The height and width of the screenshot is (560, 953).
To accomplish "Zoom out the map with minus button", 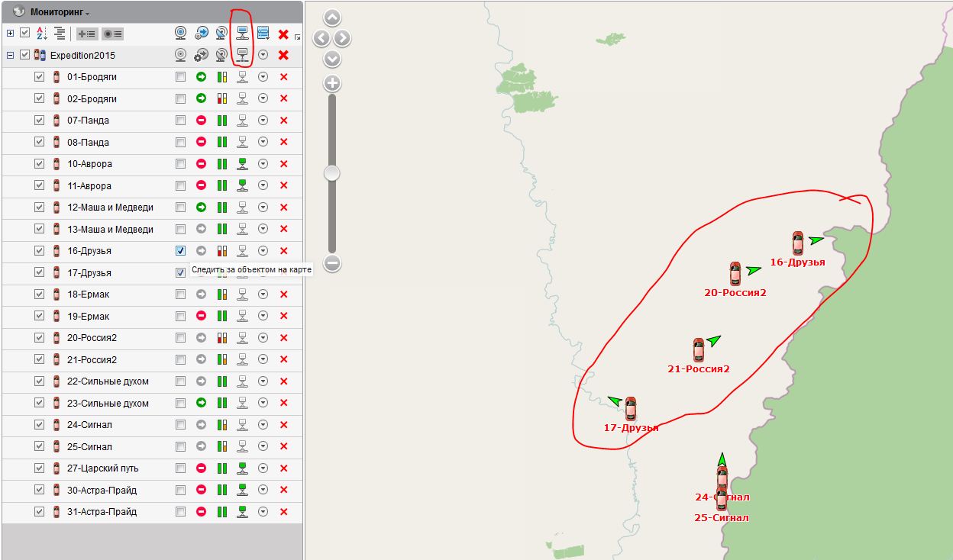I will pyautogui.click(x=332, y=263).
